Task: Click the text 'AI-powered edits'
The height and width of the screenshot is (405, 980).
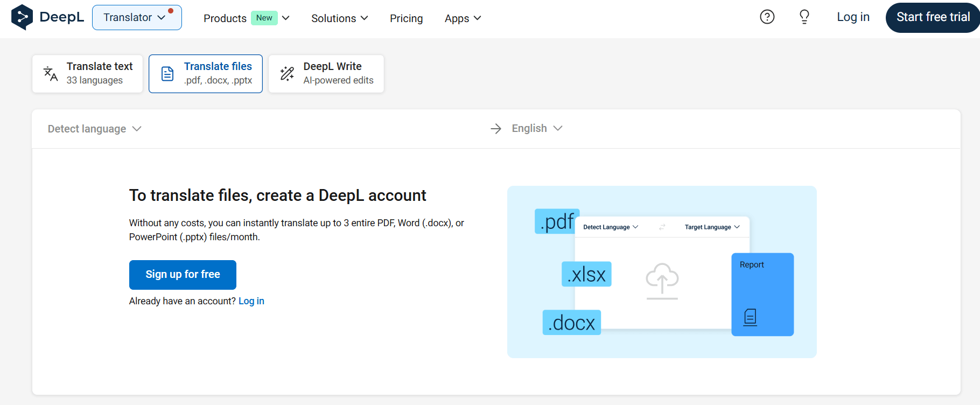Action: click(338, 80)
